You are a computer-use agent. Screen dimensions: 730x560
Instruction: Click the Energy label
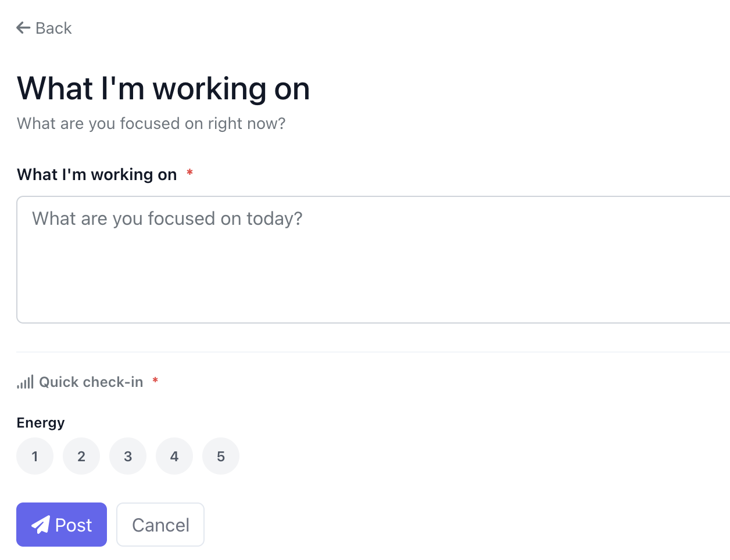41,422
